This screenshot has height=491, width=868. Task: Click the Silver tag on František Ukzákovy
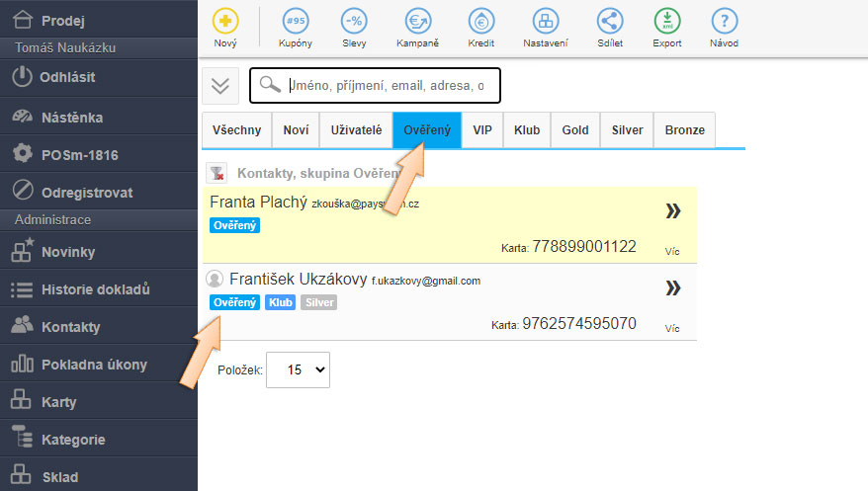[x=319, y=303]
